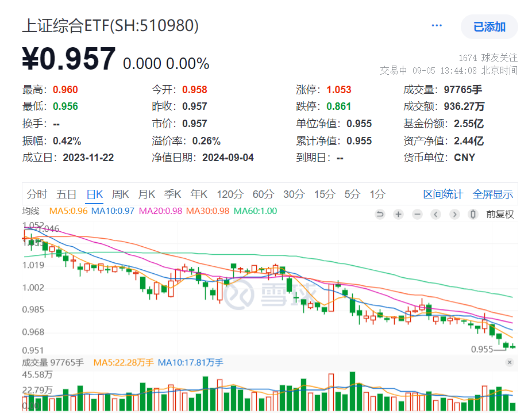Zoom in the K-line chart with plus icon
This screenshot has height=413, width=532.
point(398,215)
